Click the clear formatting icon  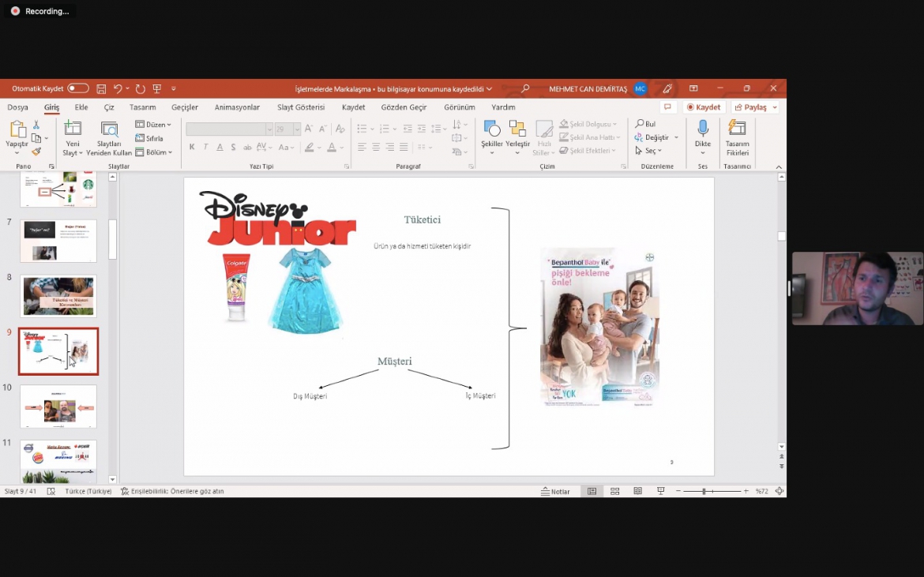pos(340,129)
